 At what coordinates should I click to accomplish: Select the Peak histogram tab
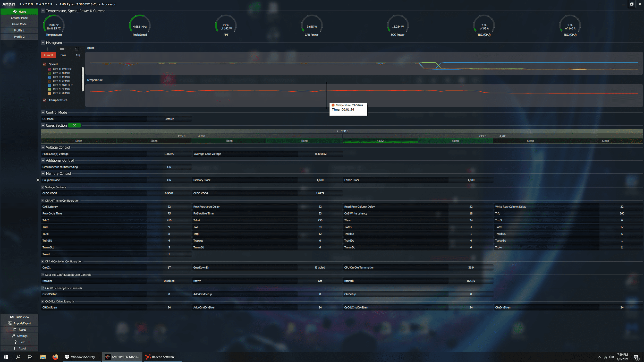click(63, 55)
